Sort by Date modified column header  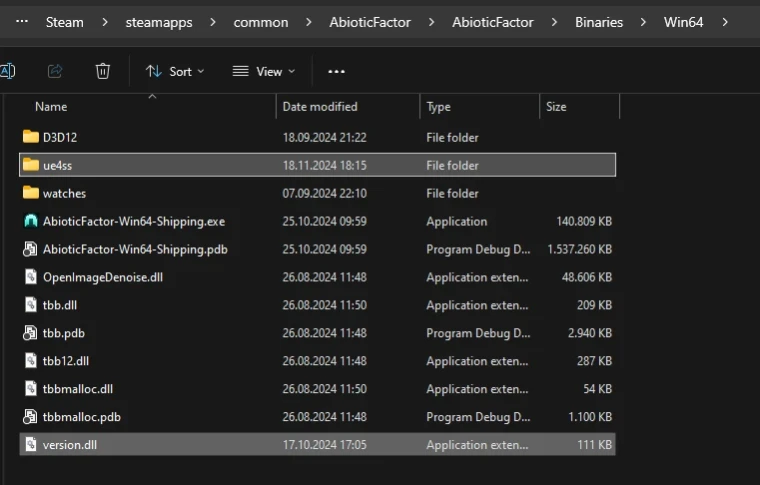pyautogui.click(x=320, y=107)
